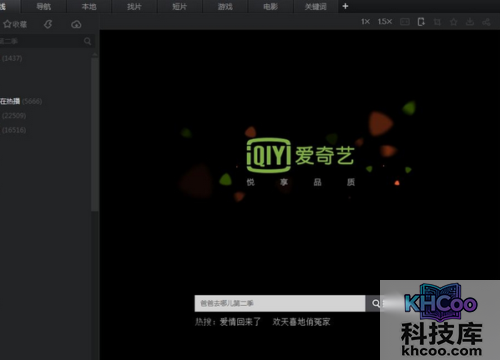Click the sidebar vertical scrollbar thumb
The image size is (500, 360).
95,134
